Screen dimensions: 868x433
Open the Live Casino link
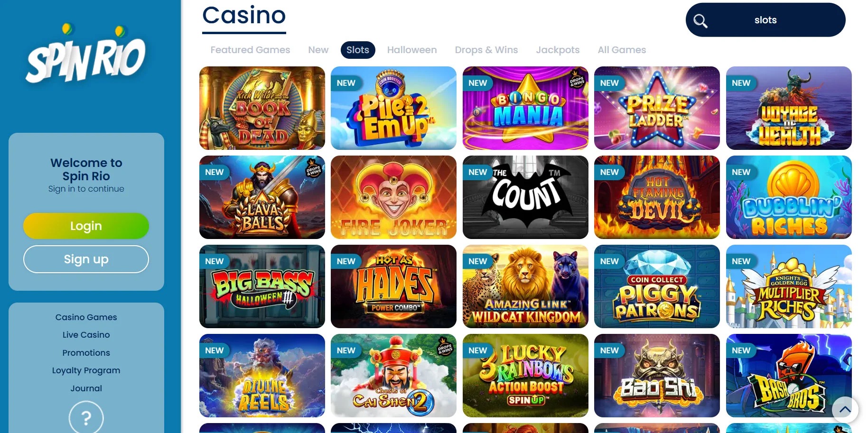[86, 335]
